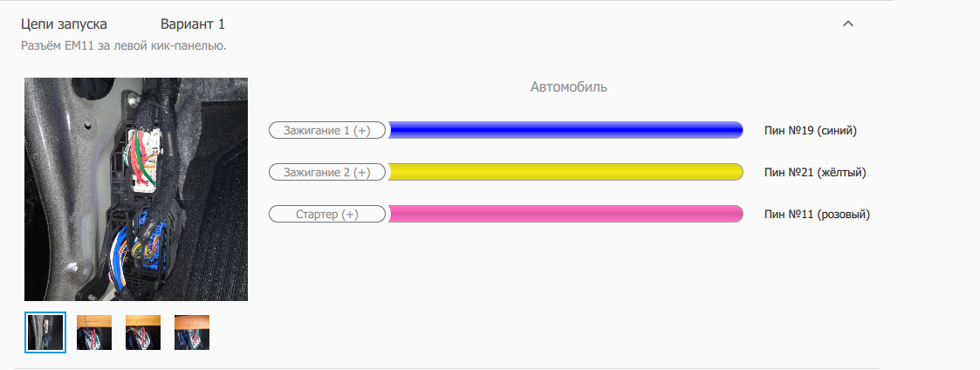Click the Зажигание 2 (+) label
The image size is (980, 370).
click(x=326, y=173)
